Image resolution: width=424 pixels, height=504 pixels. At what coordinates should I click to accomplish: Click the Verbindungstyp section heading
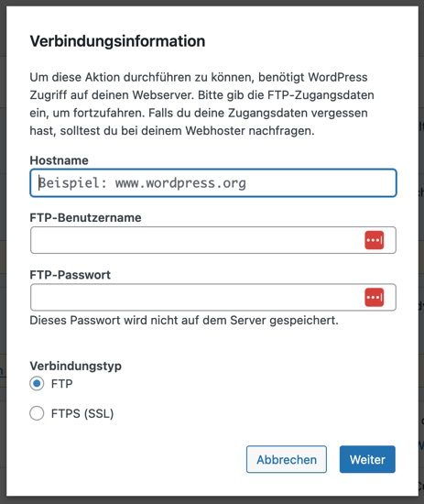[75, 367]
